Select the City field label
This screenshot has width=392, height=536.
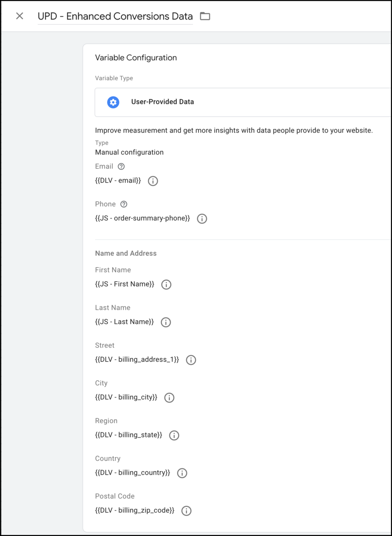101,383
